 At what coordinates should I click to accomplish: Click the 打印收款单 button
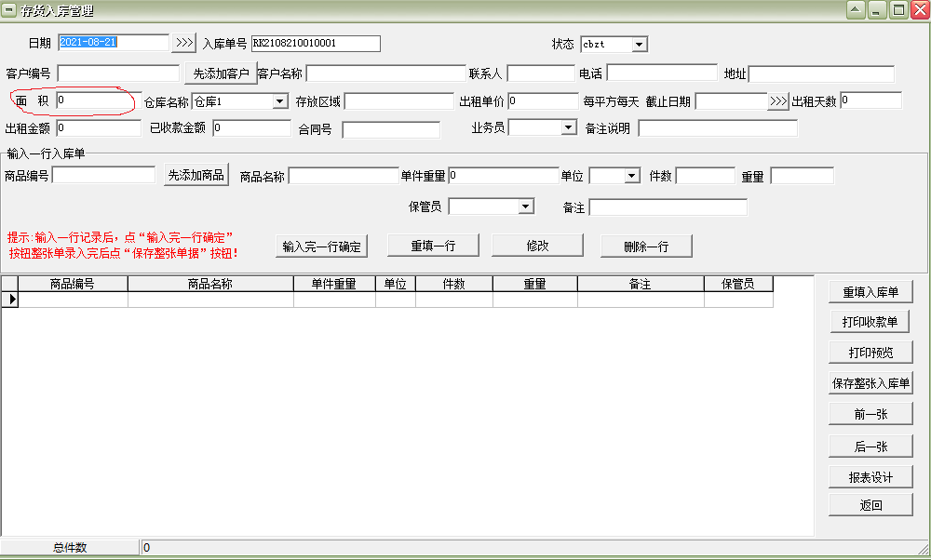[x=870, y=322]
